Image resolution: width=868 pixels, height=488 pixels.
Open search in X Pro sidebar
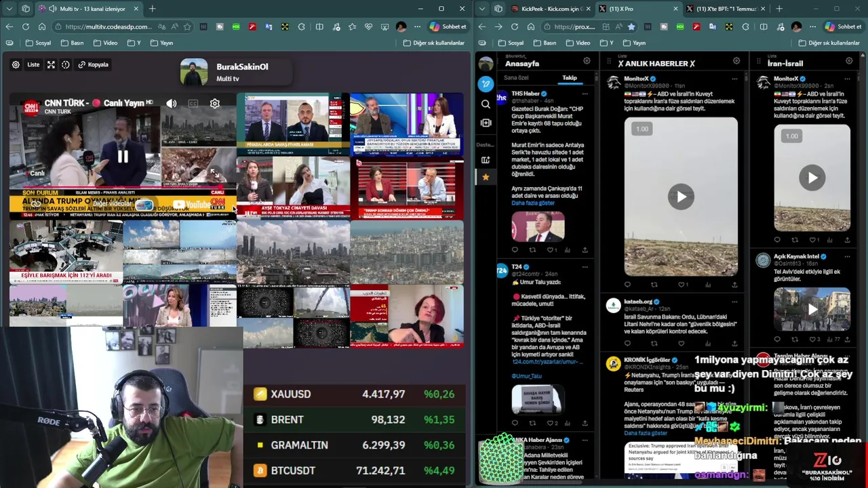[x=486, y=104]
